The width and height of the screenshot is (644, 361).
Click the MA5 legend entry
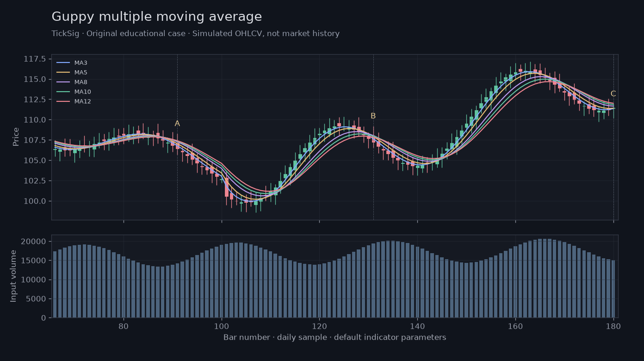[72, 73]
